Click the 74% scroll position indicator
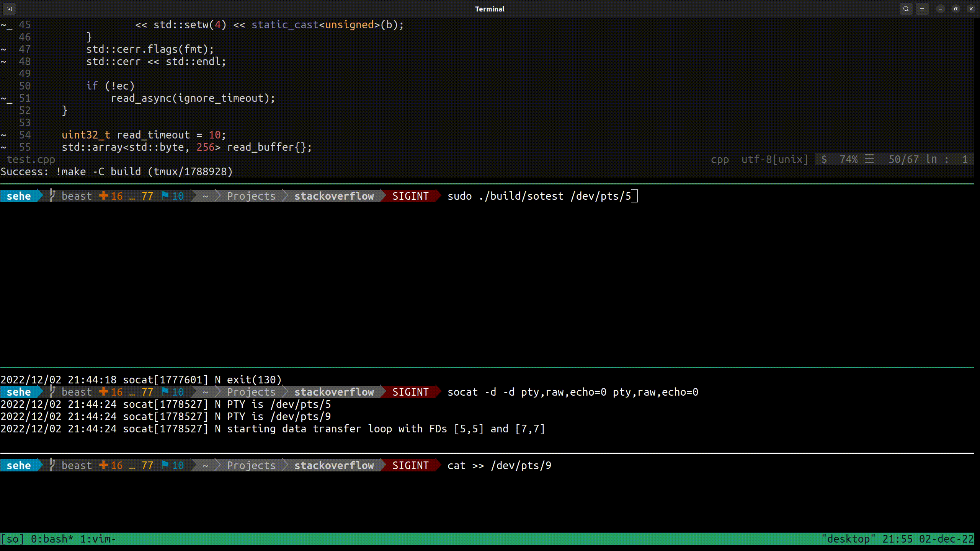The width and height of the screenshot is (980, 551). tap(848, 159)
